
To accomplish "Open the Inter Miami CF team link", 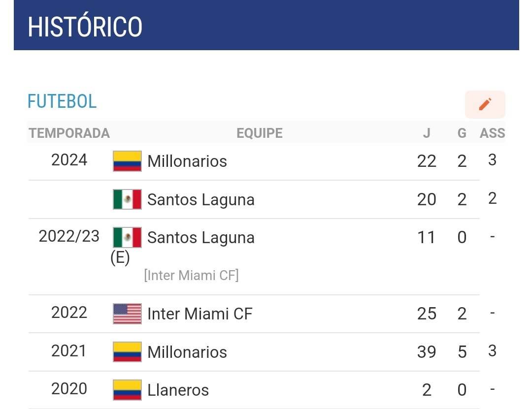I will [199, 314].
